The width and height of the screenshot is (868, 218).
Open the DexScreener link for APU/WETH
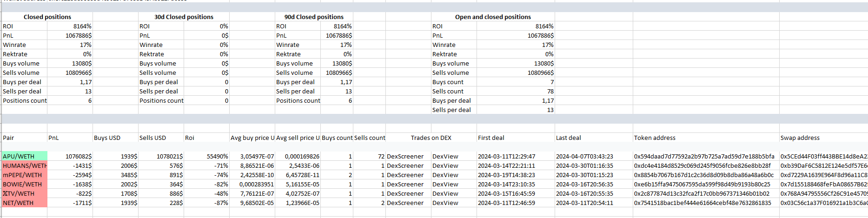[x=405, y=157]
